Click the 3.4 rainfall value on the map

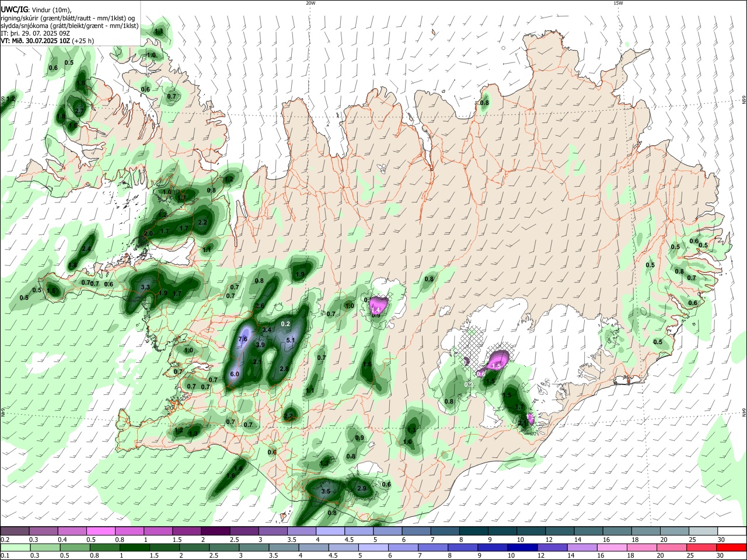pos(267,330)
